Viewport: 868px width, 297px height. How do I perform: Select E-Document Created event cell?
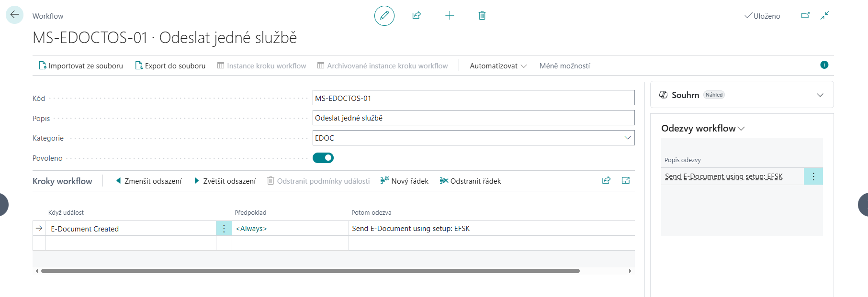131,229
